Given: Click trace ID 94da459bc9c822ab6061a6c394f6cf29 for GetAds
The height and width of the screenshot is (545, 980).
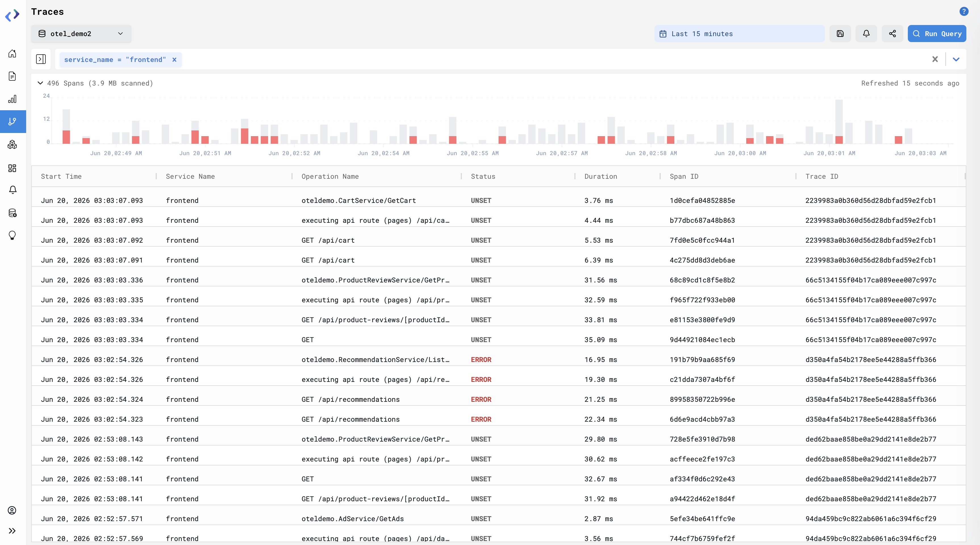Looking at the screenshot, I should 870,518.
